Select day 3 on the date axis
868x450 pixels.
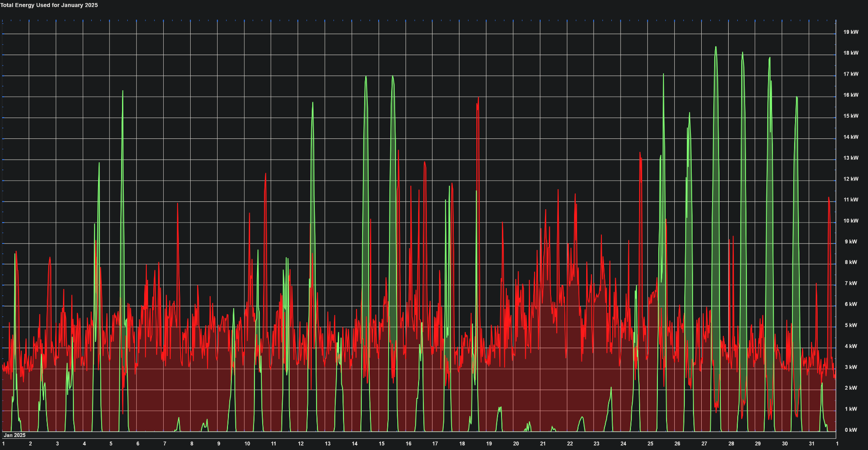[57, 443]
